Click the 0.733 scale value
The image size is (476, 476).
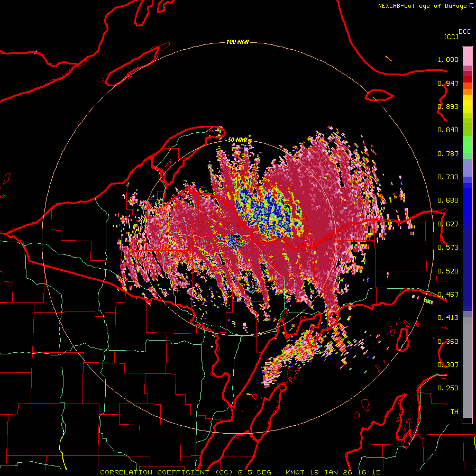click(x=448, y=177)
